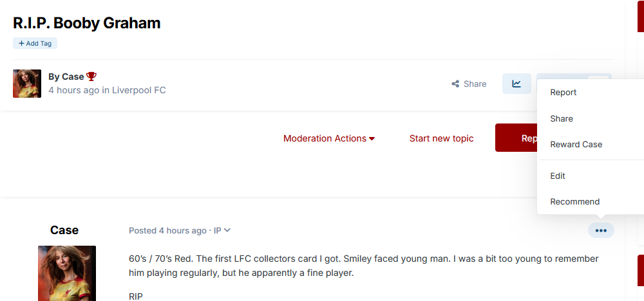Click the Start new topic link
644x301 pixels.
pyautogui.click(x=441, y=138)
